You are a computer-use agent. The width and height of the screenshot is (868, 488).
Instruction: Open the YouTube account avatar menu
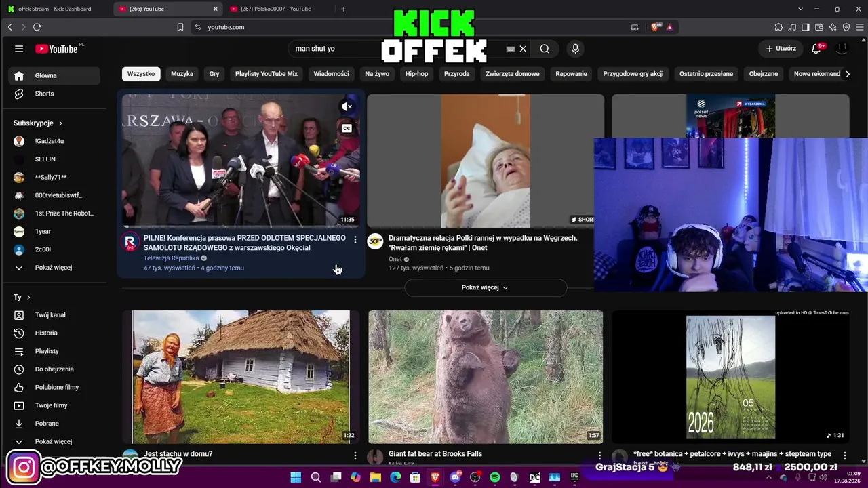click(842, 49)
